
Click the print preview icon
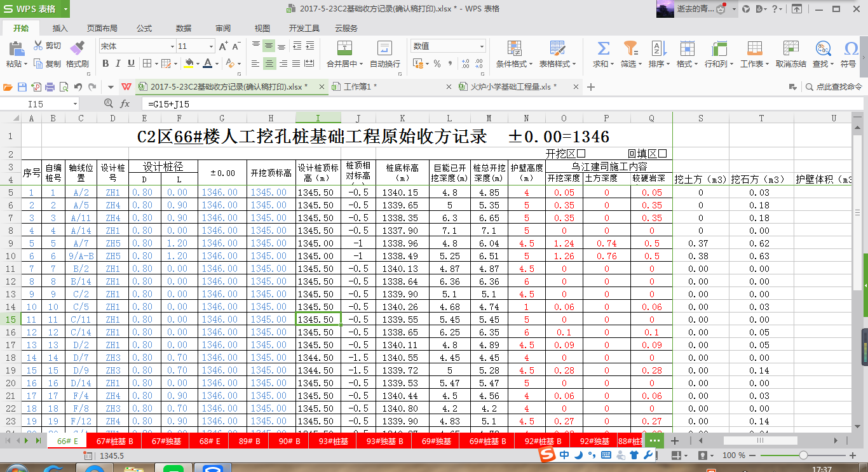tap(63, 87)
